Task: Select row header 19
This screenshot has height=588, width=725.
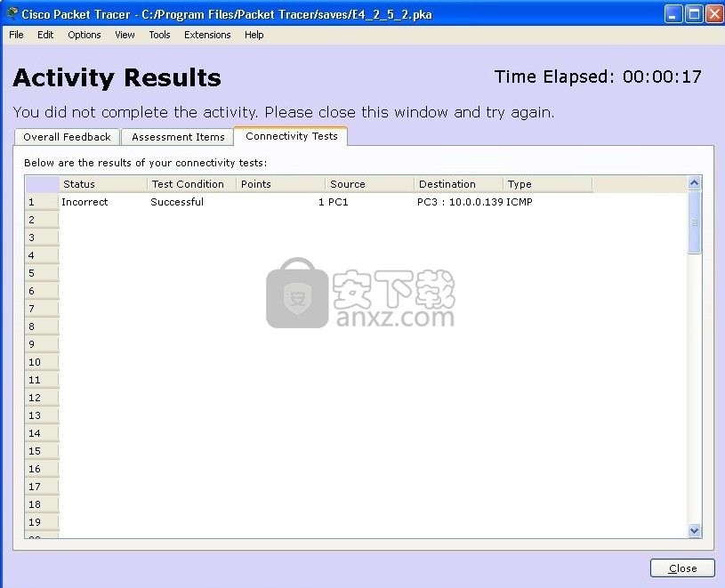Action: [x=42, y=522]
